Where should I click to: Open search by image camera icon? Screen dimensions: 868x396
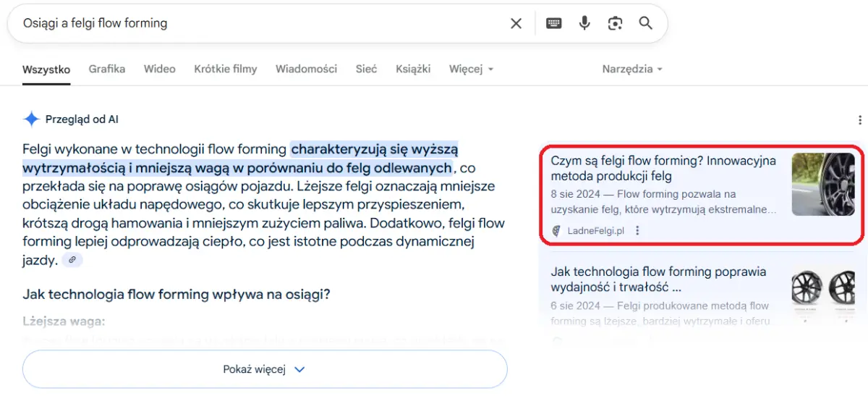tap(615, 23)
